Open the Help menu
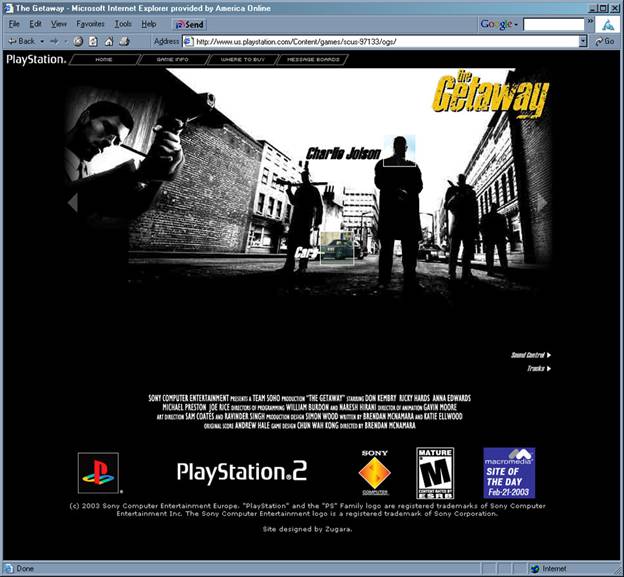The image size is (624, 577). (x=148, y=24)
